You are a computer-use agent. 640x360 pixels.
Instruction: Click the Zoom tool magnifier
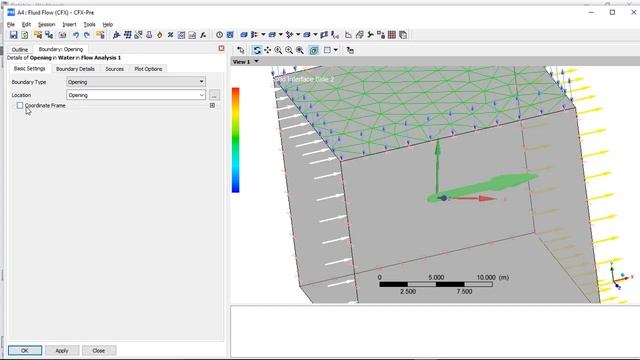[278, 50]
